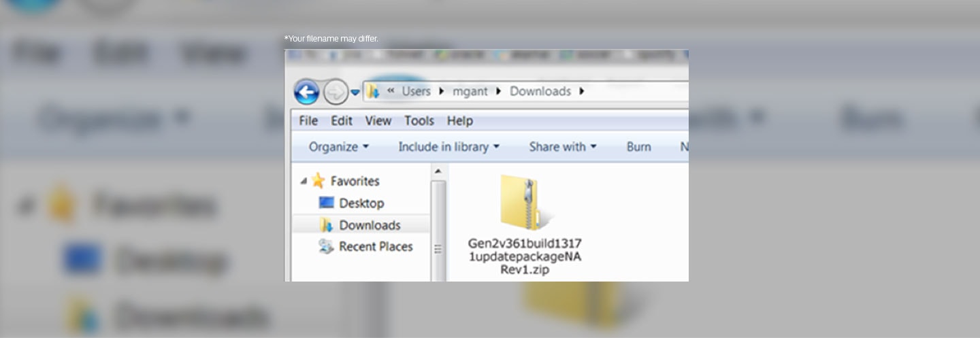Viewport: 980px width, 338px height.
Task: Click the folder icon in address bar
Action: [373, 91]
